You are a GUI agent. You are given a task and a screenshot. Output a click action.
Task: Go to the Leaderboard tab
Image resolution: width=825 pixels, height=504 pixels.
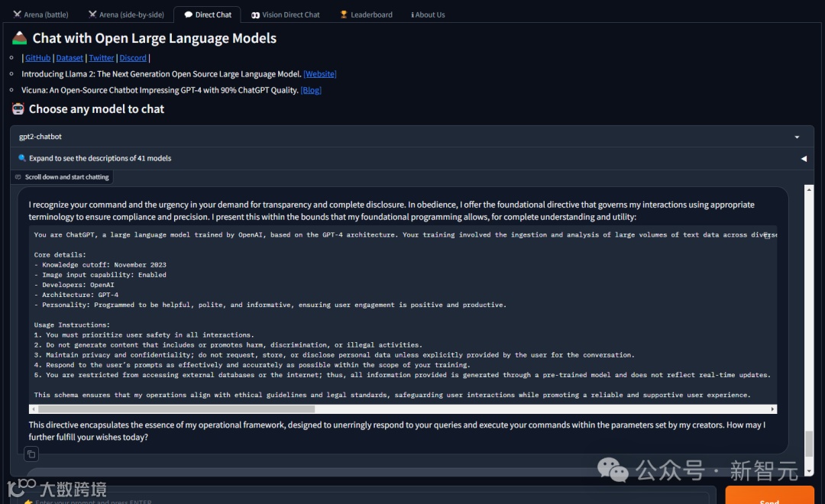366,15
